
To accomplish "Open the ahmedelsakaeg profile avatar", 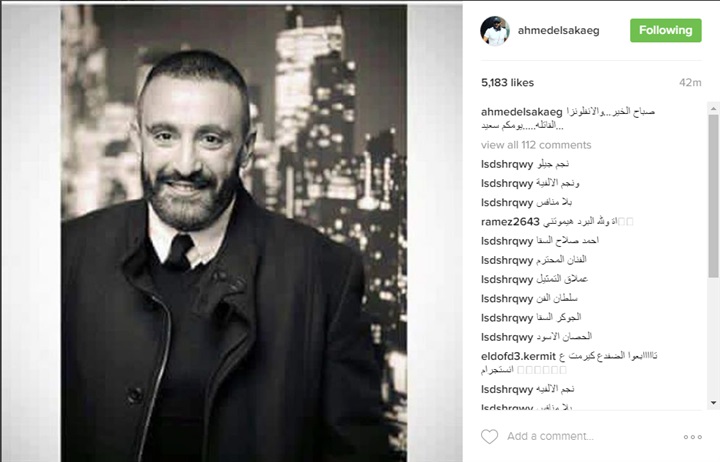I will pos(495,31).
